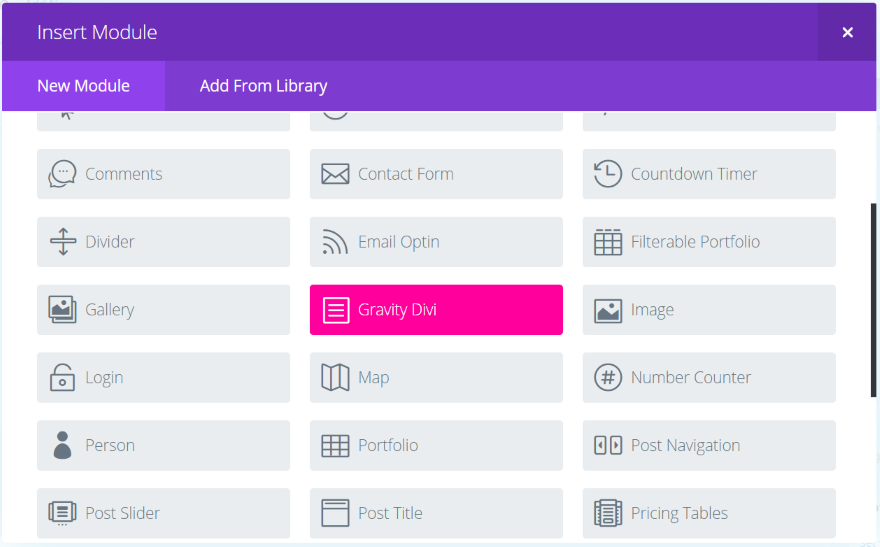Click the Number Counter hash icon

[x=607, y=378]
